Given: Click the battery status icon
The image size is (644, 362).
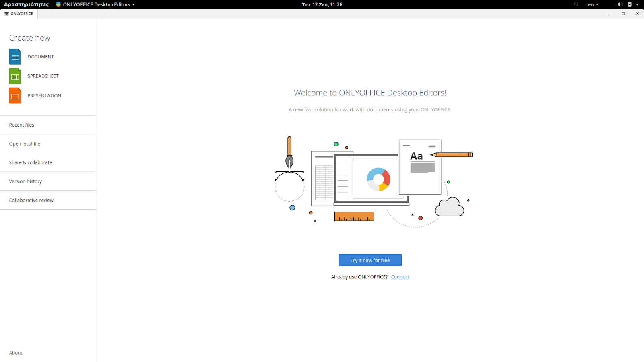Looking at the screenshot, I should [630, 4].
